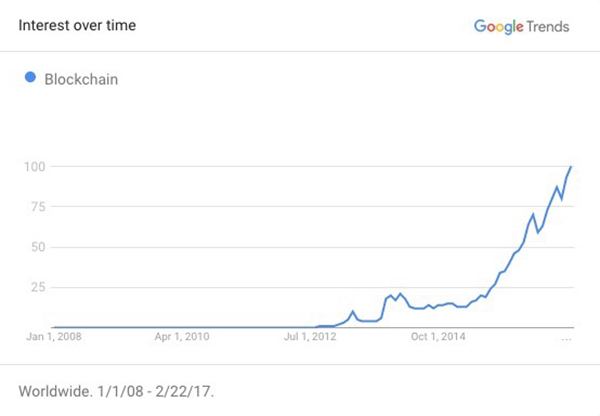
Task: Click the 100 y-axis label
Action: pos(37,166)
